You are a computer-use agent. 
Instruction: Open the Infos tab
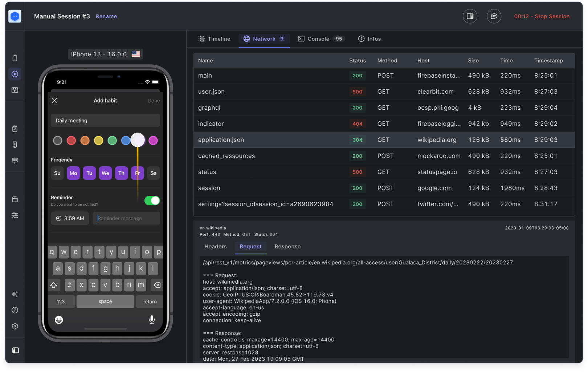[x=369, y=39]
